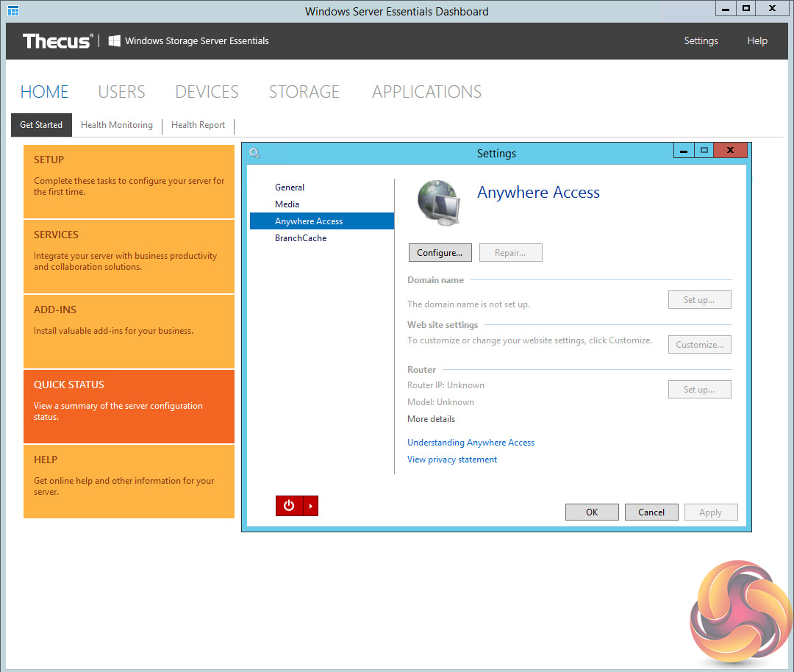Click the Windows logo in header
The image size is (794, 672).
click(x=115, y=40)
